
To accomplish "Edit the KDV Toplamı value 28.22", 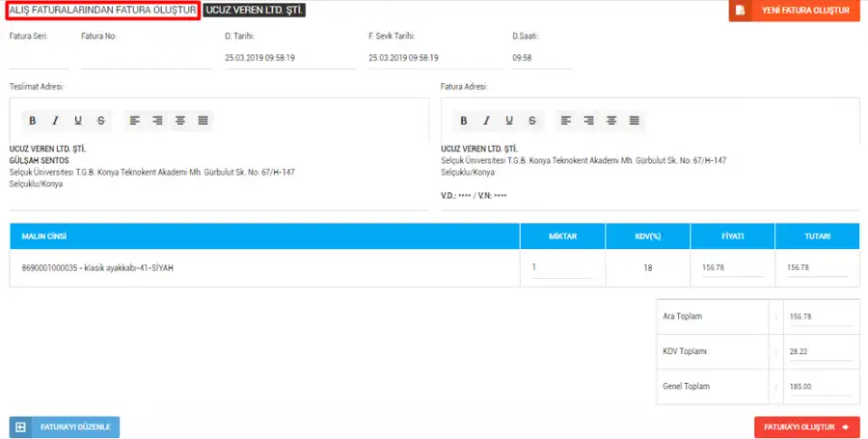I will (821, 351).
